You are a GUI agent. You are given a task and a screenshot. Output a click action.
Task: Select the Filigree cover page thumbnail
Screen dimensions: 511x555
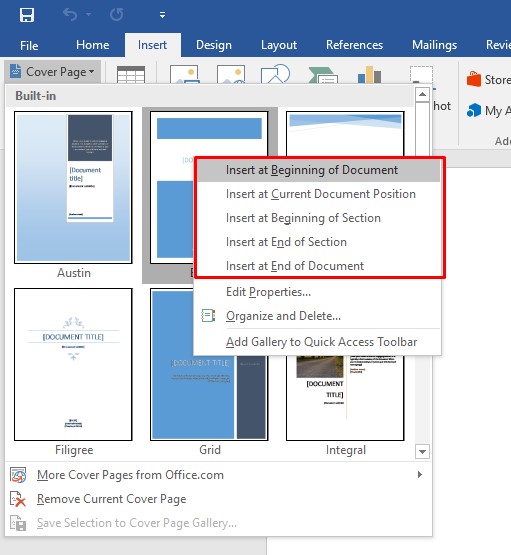pyautogui.click(x=73, y=364)
